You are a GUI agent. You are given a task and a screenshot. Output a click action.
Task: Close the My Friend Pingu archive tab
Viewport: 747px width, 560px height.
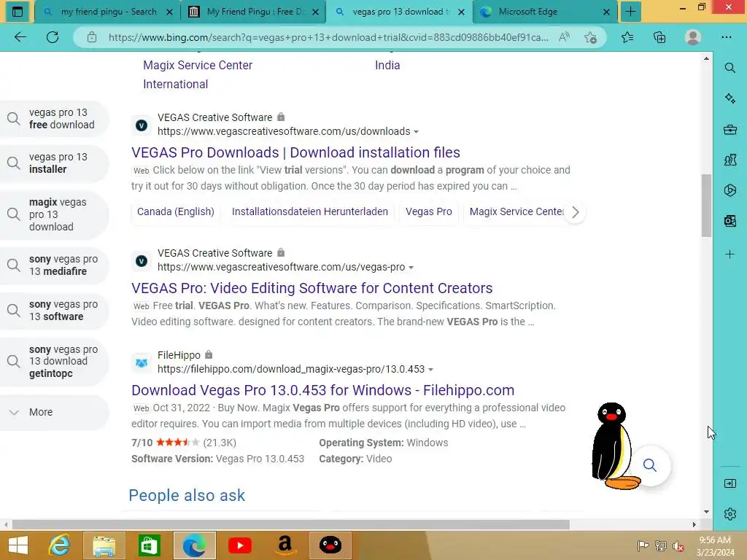tap(315, 12)
